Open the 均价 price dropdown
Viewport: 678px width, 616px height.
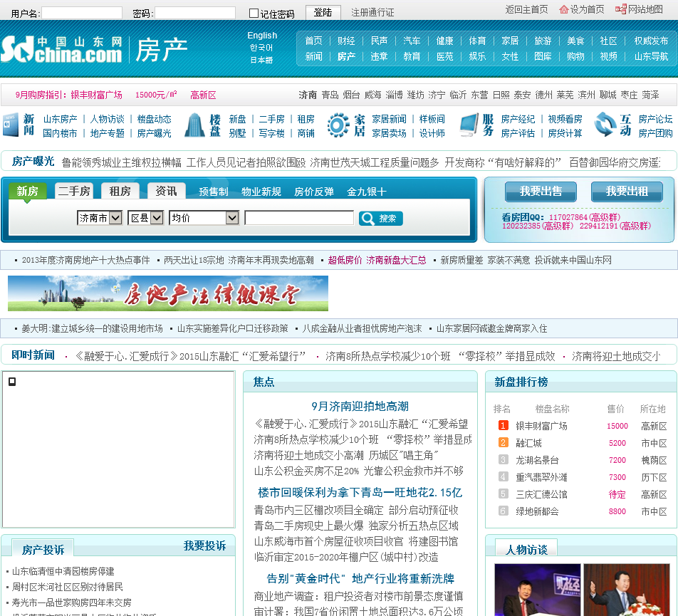coord(204,218)
